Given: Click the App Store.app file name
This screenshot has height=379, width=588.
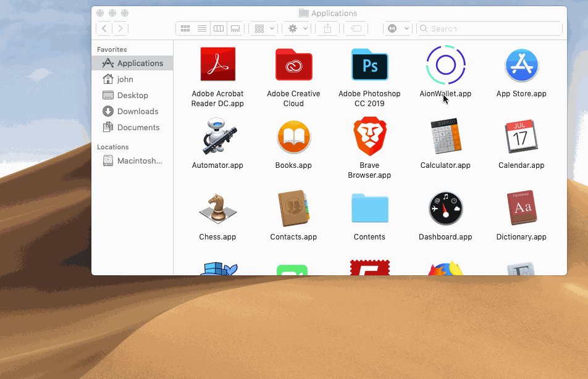Looking at the screenshot, I should click(521, 94).
